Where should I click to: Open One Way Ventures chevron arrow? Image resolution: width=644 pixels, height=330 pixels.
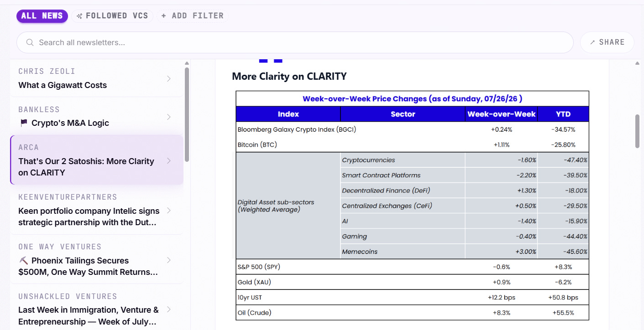pyautogui.click(x=169, y=260)
